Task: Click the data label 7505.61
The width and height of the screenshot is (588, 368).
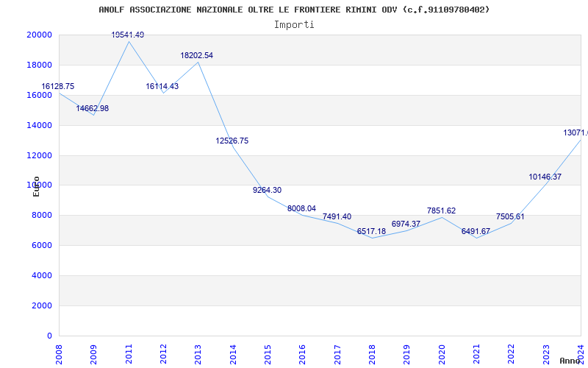Action: click(x=510, y=216)
